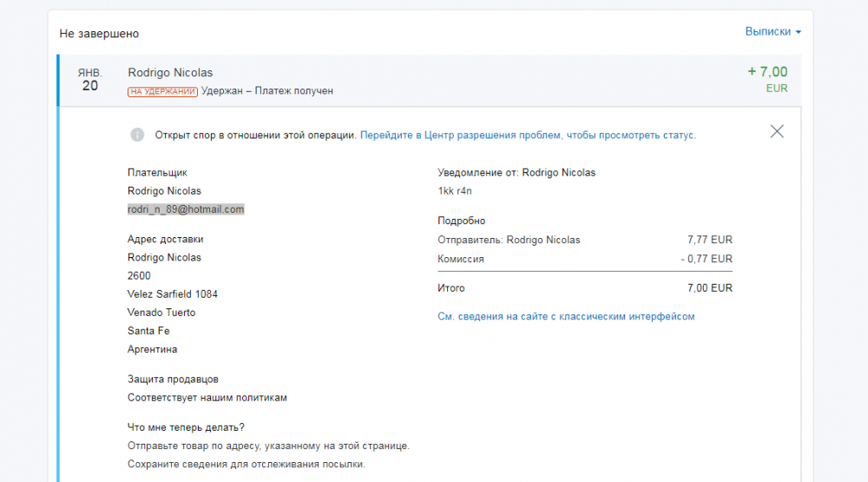The height and width of the screenshot is (482, 868).
Task: Click the ЯНВ. 20 date label
Action: [89, 80]
